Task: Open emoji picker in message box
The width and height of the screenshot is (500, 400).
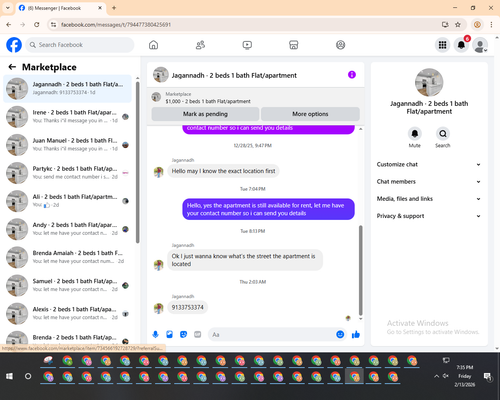Action: [340, 334]
